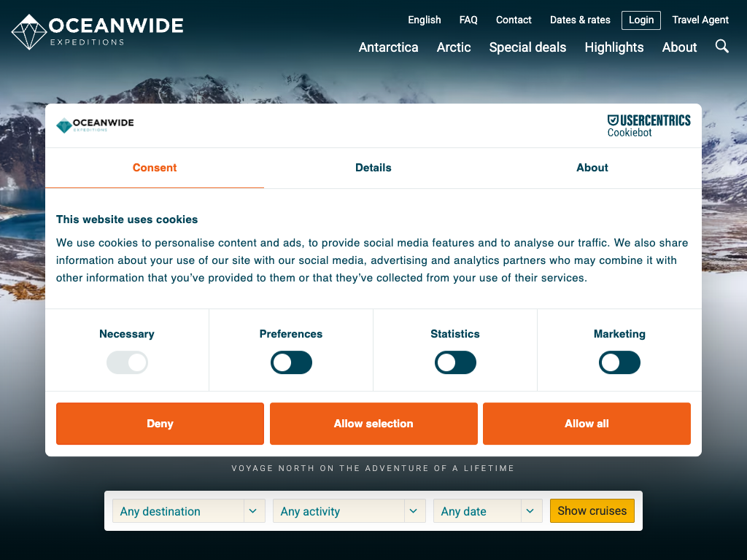Open the About tab in cookie dialog
This screenshot has height=560, width=747.
coord(592,168)
